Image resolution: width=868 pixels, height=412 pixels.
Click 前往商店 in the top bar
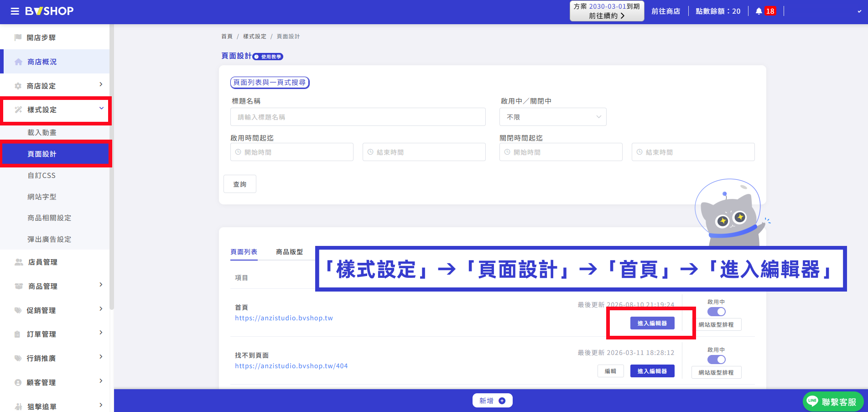[x=666, y=11]
